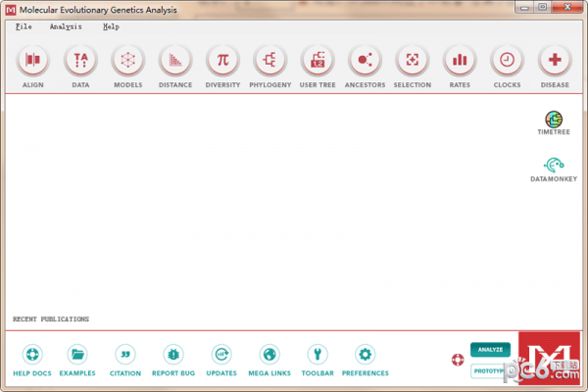
Task: Open the Models analysis icon
Action: tap(127, 60)
